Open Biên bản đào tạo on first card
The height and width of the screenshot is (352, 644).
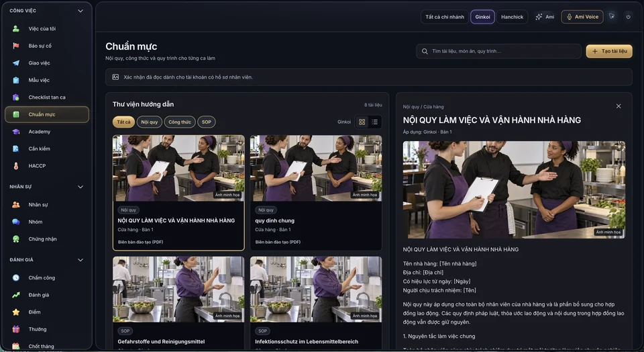[140, 243]
